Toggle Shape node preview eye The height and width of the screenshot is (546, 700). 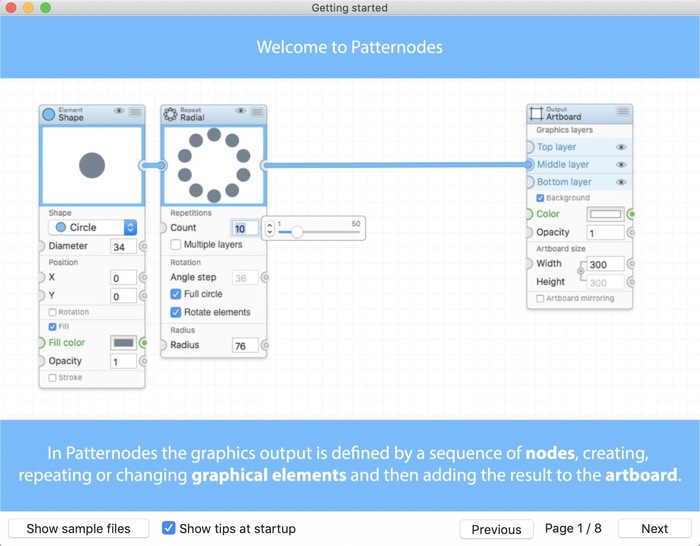[119, 111]
